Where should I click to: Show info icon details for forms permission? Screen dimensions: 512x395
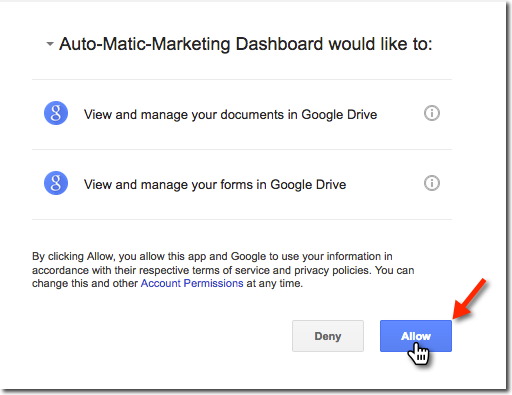click(432, 183)
